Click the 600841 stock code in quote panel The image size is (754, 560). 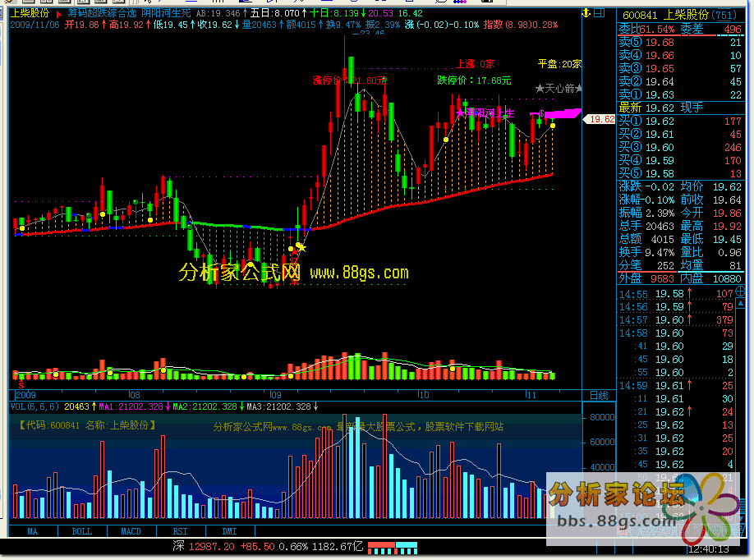[x=640, y=14]
